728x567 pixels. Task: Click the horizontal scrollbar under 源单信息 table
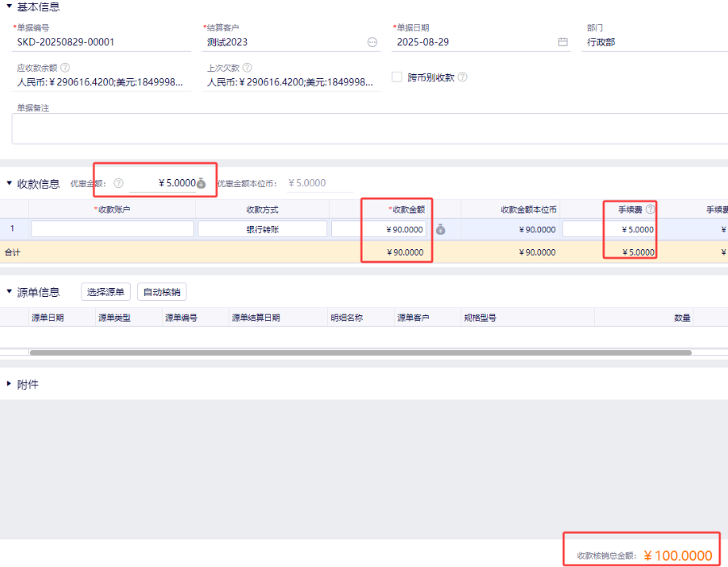[360, 352]
